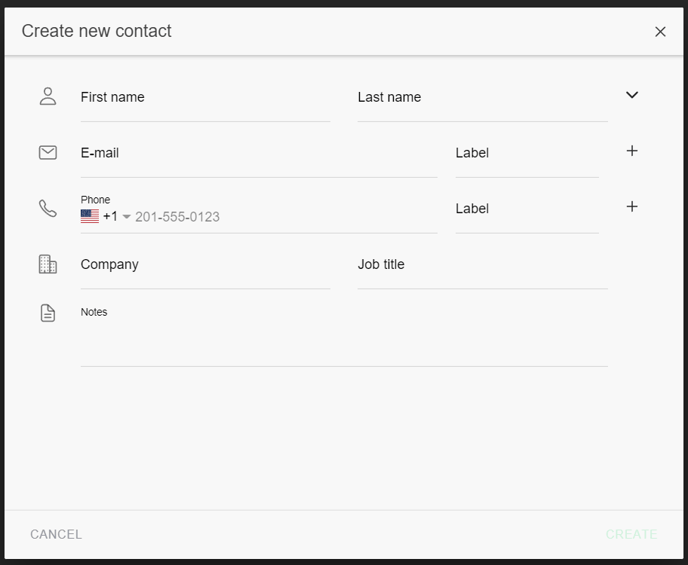
Task: Click the person icon beside First name
Action: tap(48, 96)
